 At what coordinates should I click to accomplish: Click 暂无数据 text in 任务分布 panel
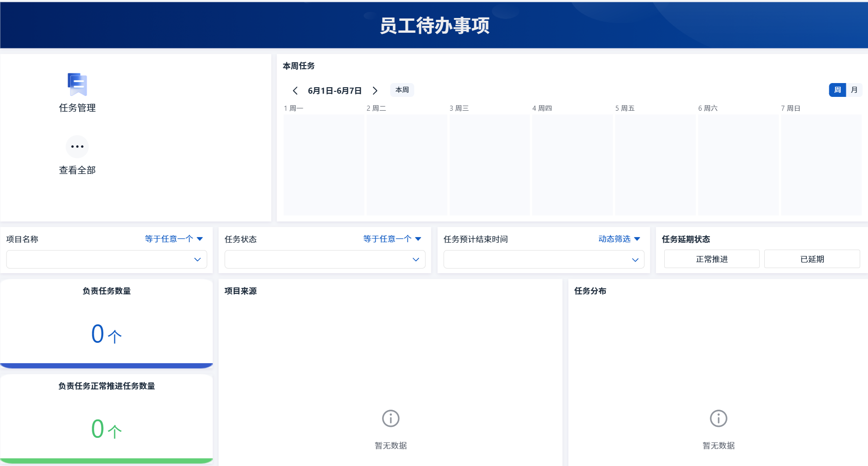pyautogui.click(x=719, y=446)
